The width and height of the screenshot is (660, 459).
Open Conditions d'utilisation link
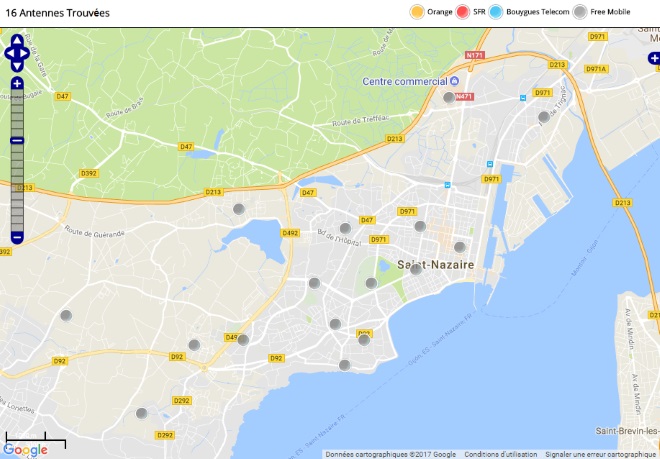click(x=501, y=454)
